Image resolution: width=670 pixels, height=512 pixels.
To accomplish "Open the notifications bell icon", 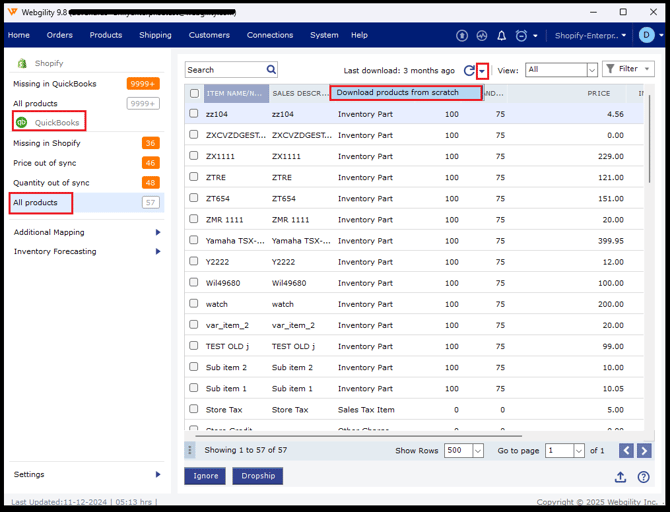I will pos(502,36).
